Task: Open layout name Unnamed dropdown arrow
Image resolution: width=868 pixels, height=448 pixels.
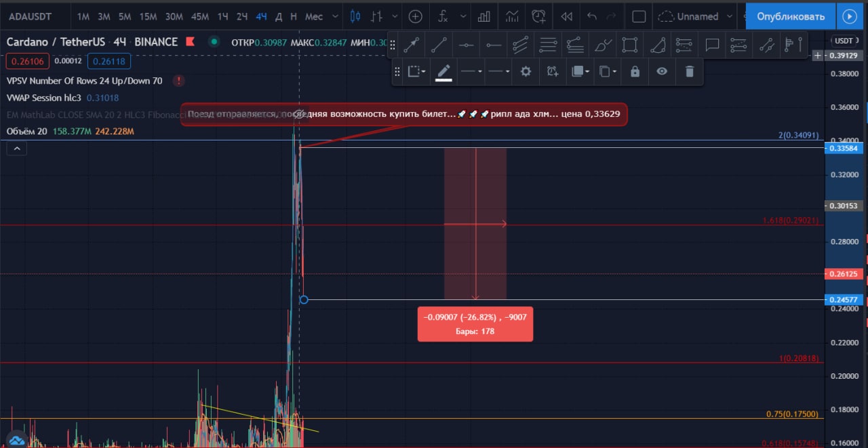Action: pos(729,16)
